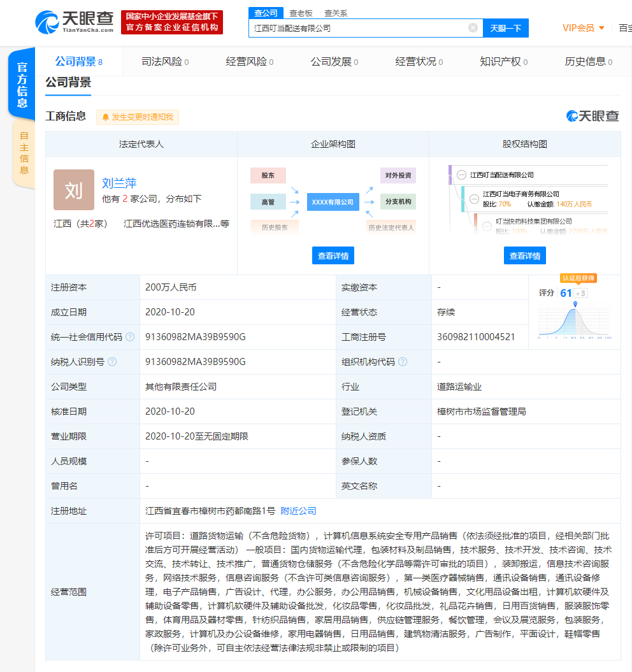Click 江西优选医药连锁有限...等 company text
The height and width of the screenshot is (672, 632).
click(176, 224)
